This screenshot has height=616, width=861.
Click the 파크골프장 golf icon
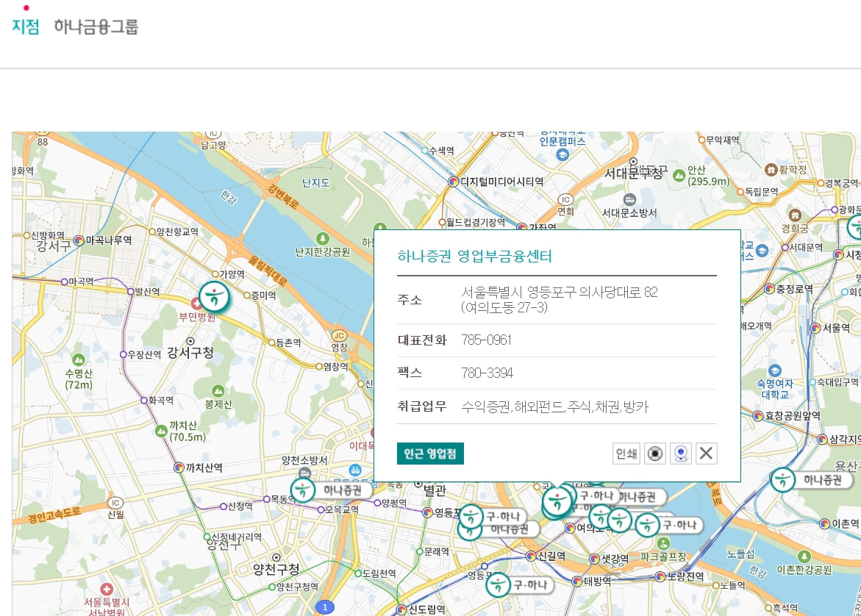click(663, 543)
